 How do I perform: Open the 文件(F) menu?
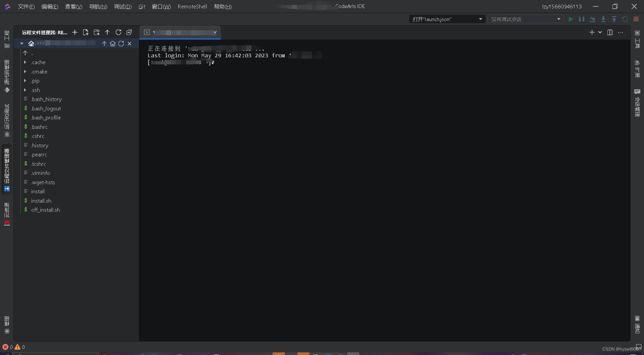point(26,7)
